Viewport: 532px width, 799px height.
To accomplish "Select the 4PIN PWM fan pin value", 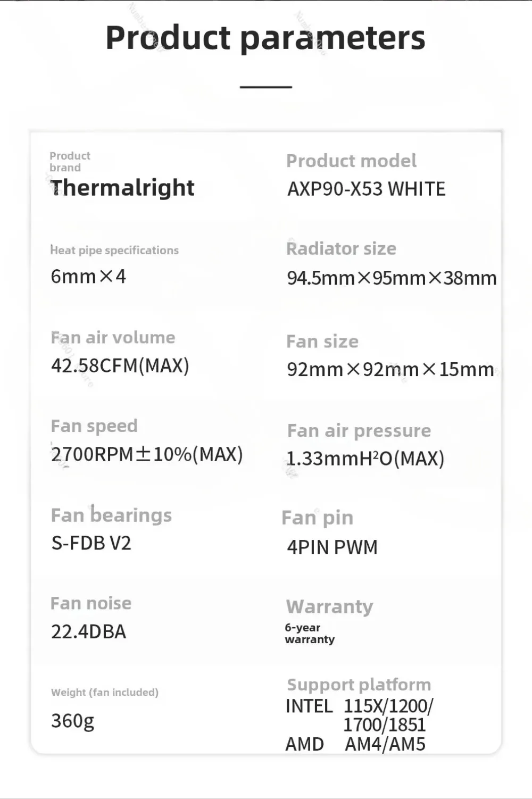I will (x=332, y=547).
